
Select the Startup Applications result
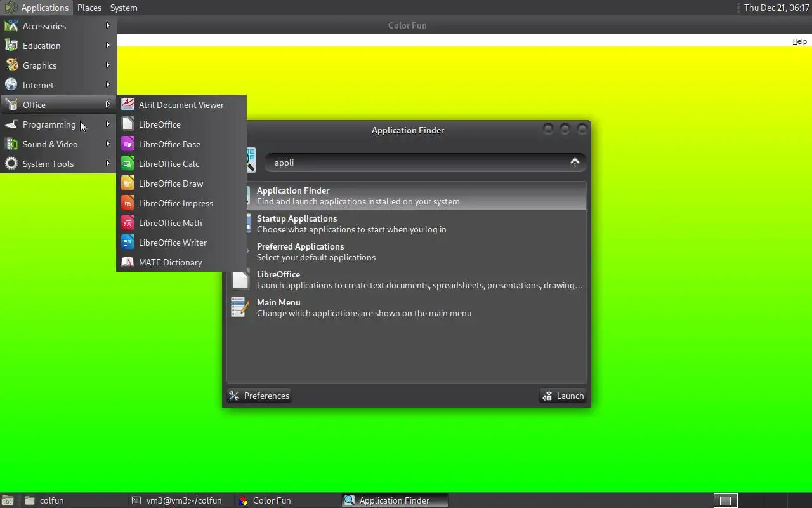click(407, 224)
